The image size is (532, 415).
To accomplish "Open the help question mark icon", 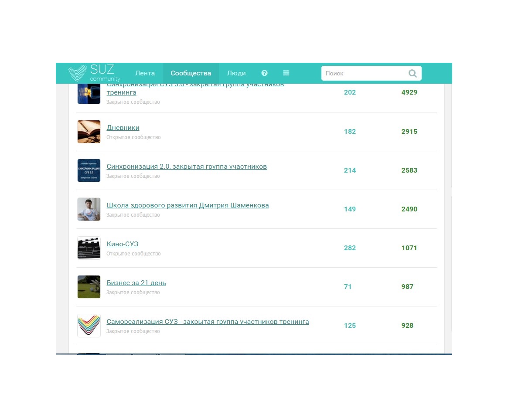I will 264,73.
